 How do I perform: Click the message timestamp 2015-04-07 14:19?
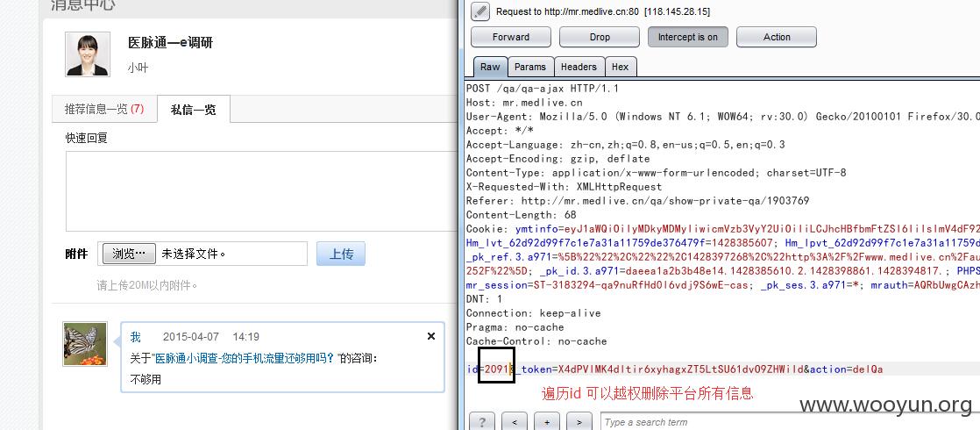(211, 337)
